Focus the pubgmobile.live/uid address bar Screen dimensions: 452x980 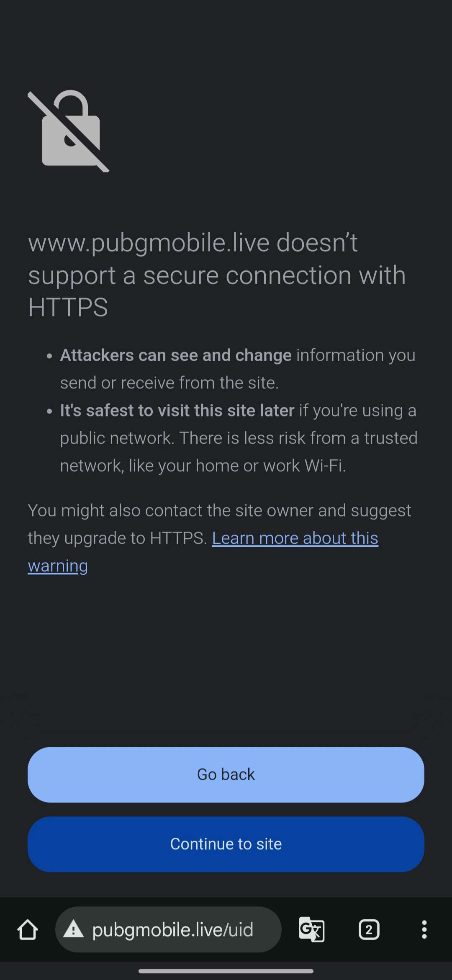172,930
